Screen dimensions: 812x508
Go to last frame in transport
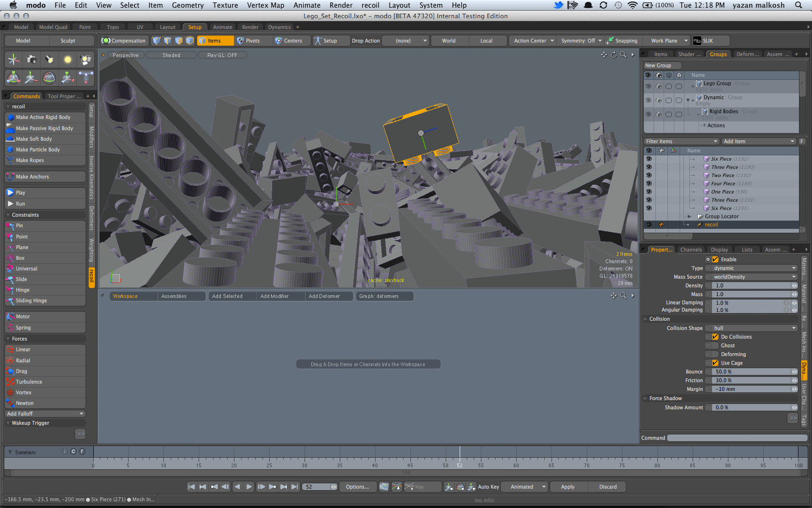point(295,487)
